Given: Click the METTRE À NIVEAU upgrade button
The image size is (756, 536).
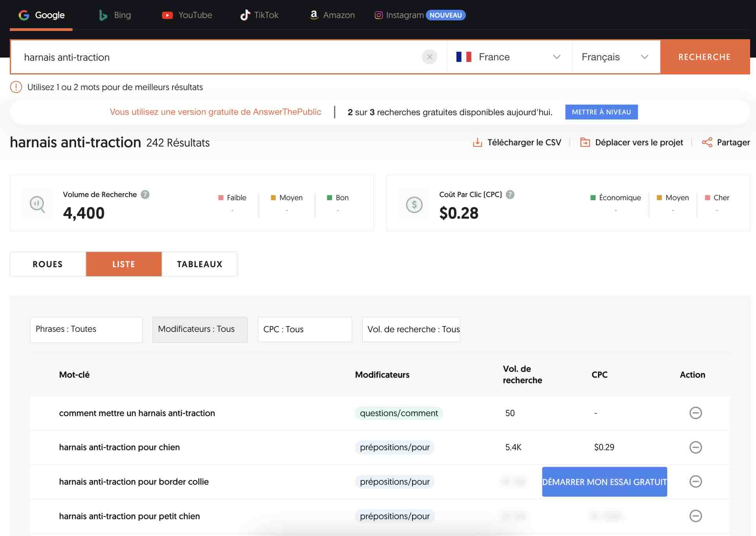Looking at the screenshot, I should click(x=602, y=112).
